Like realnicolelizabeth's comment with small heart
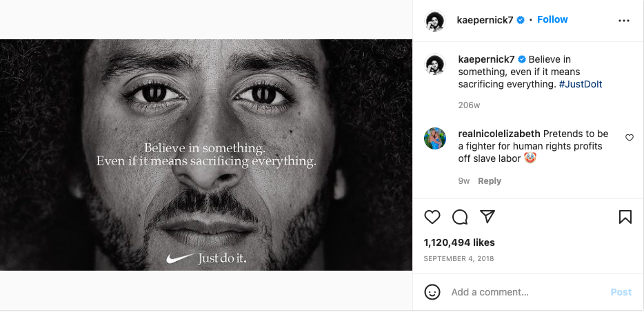The width and height of the screenshot is (644, 312). click(x=630, y=138)
